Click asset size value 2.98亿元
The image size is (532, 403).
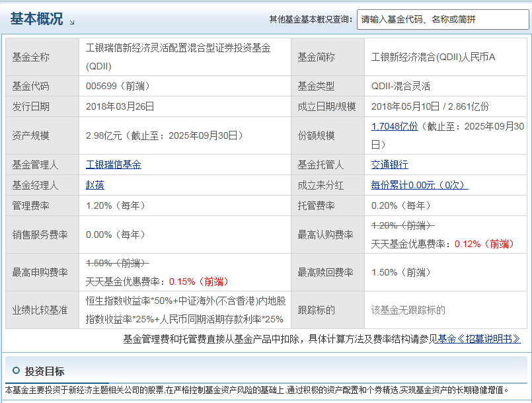click(104, 135)
